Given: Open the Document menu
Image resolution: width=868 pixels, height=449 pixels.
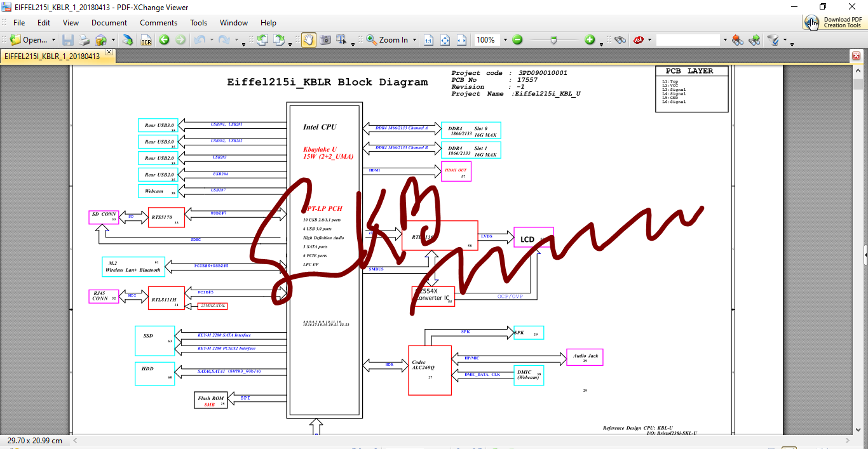Looking at the screenshot, I should pos(109,22).
